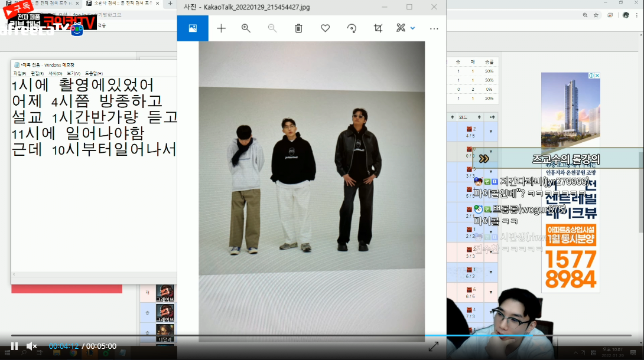Close the 소환사 검색 browser tab
This screenshot has width=644, height=360.
pos(157,4)
